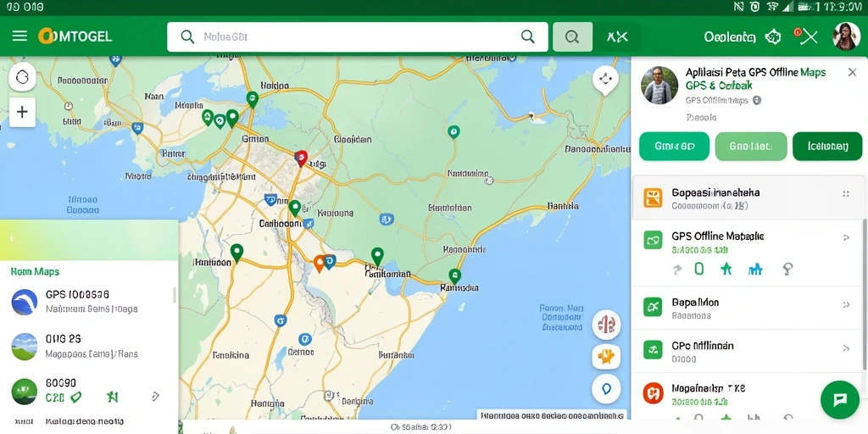Click the red-orange icon of the last right row
Viewport: 868px width, 434px height.
pos(654,393)
